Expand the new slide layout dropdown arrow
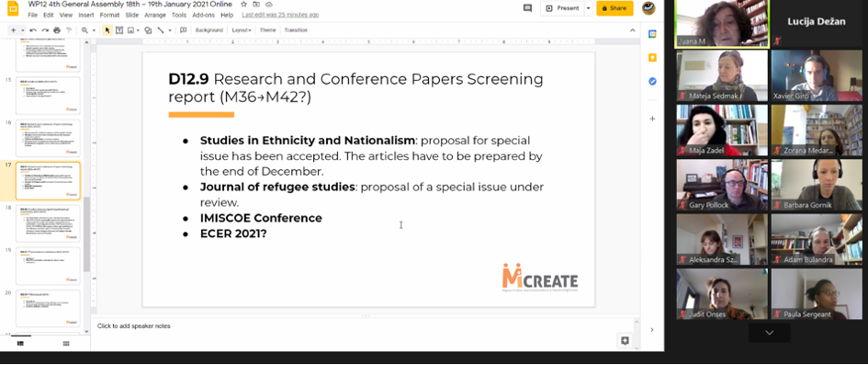 click(22, 30)
